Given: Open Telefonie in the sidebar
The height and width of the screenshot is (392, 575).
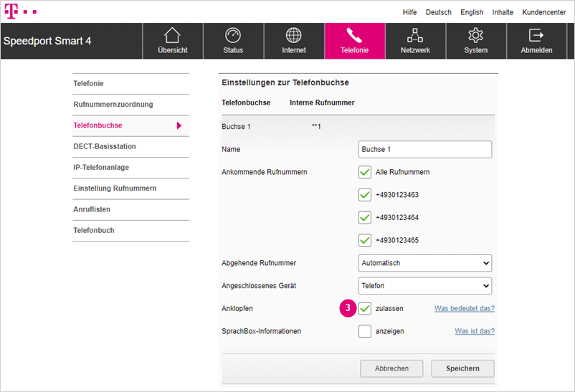Looking at the screenshot, I should point(131,84).
